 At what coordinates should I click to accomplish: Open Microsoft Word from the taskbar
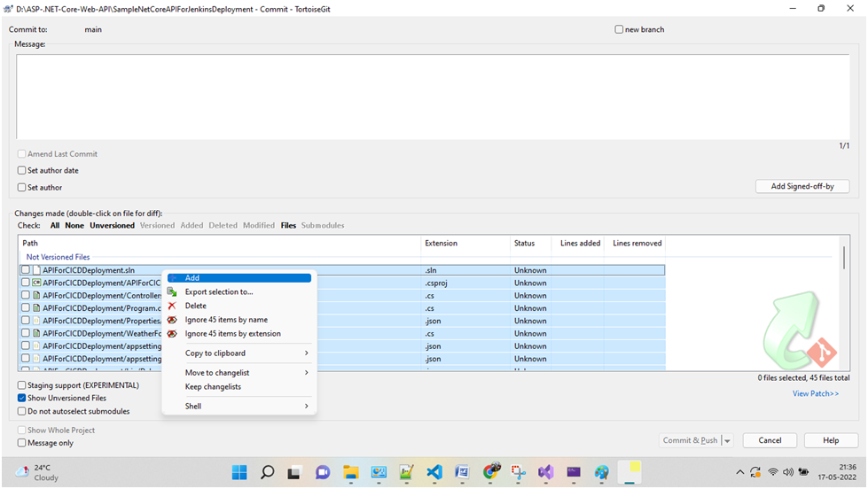tap(462, 472)
